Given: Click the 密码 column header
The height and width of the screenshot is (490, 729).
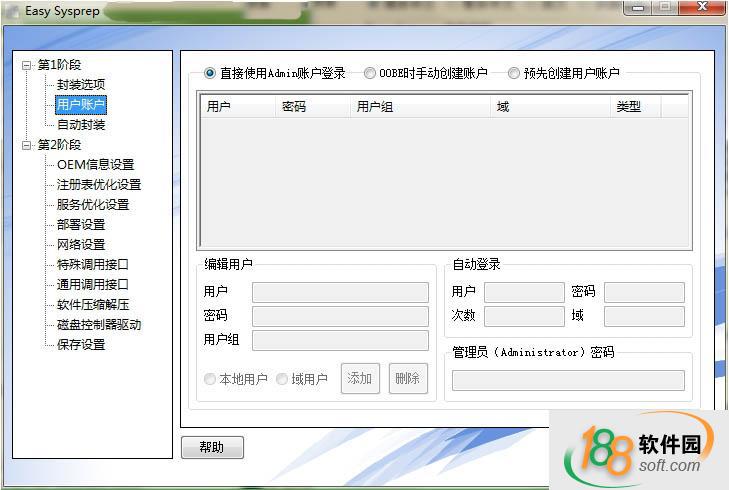Looking at the screenshot, I should point(313,107).
